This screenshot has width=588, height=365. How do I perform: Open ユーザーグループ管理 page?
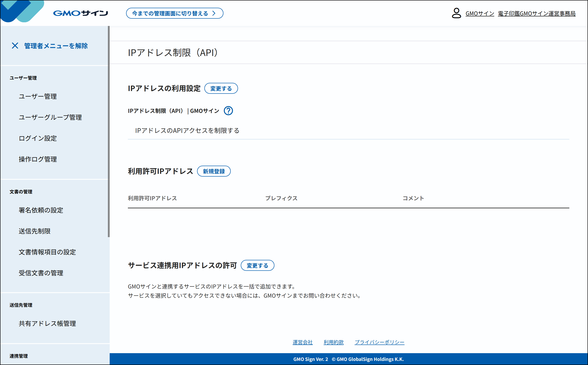51,118
